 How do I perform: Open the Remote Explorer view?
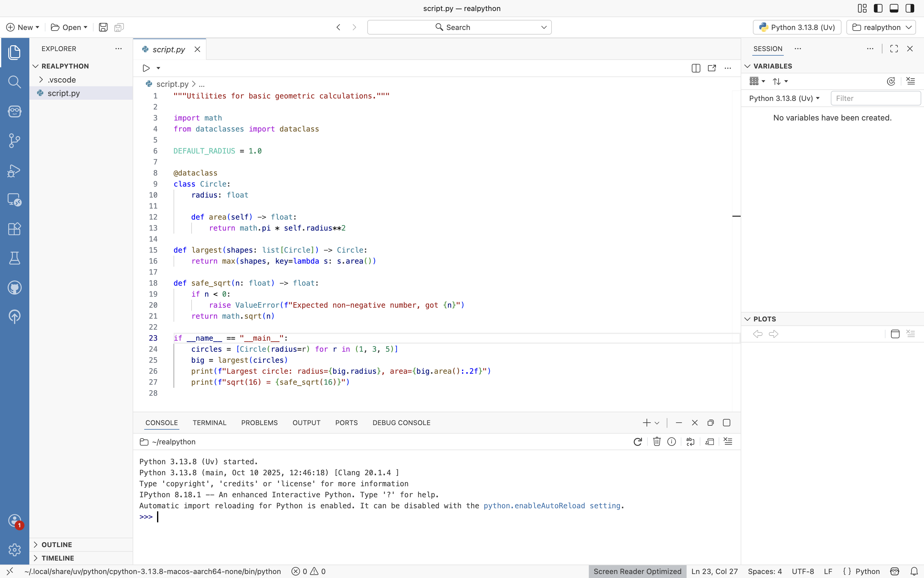[14, 199]
